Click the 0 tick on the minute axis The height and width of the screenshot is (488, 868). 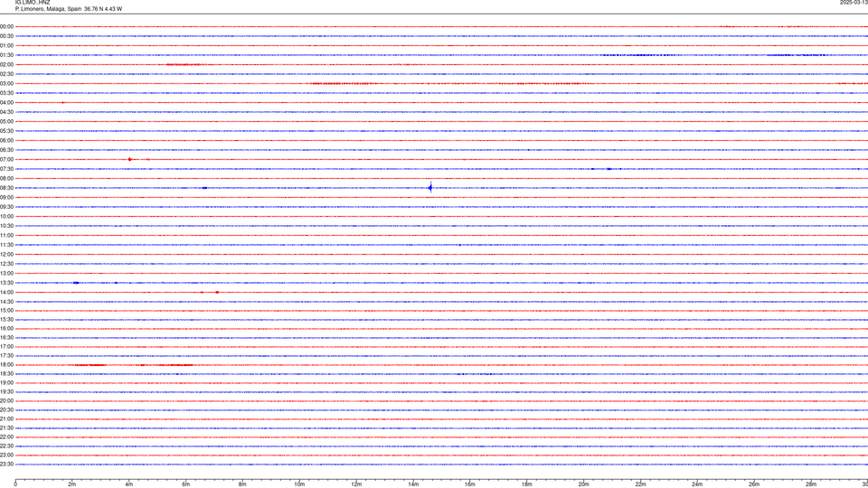tap(15, 484)
